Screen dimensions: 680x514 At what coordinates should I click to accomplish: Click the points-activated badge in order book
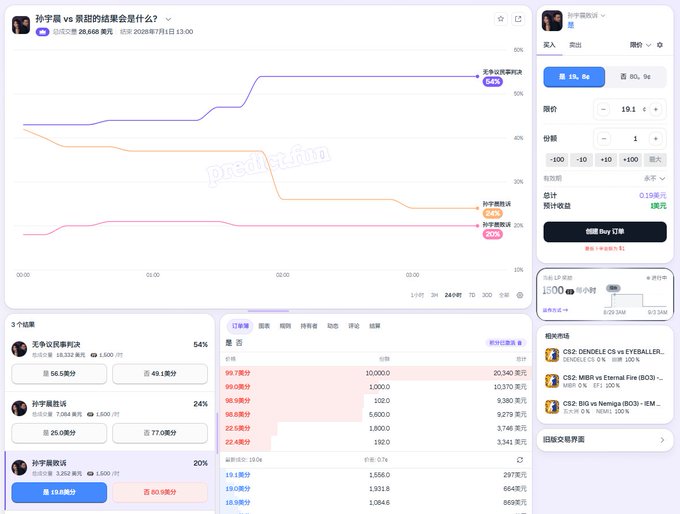[506, 343]
